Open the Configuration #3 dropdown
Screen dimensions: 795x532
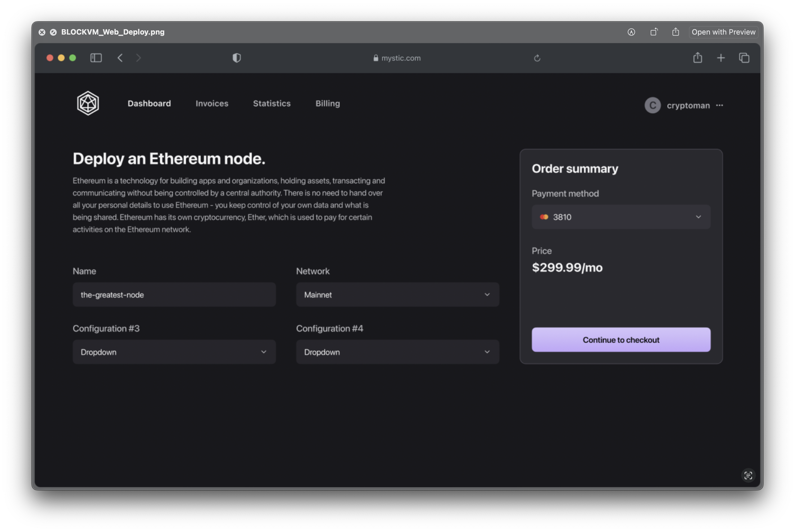coord(174,352)
